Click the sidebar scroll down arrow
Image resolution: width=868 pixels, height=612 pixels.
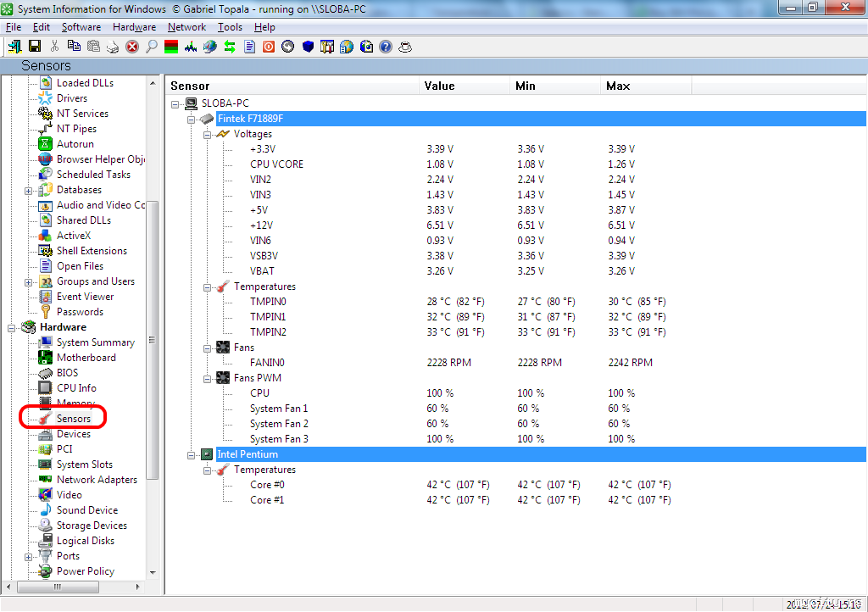(x=153, y=573)
